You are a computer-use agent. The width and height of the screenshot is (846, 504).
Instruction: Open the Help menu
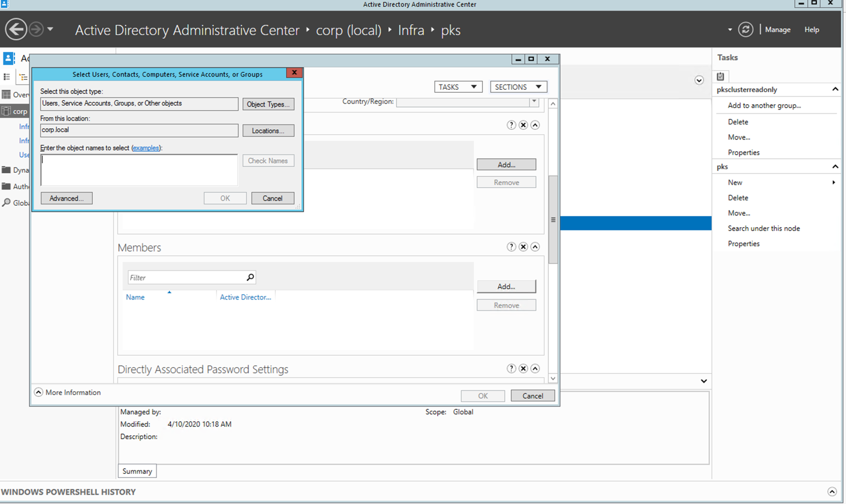[812, 30]
